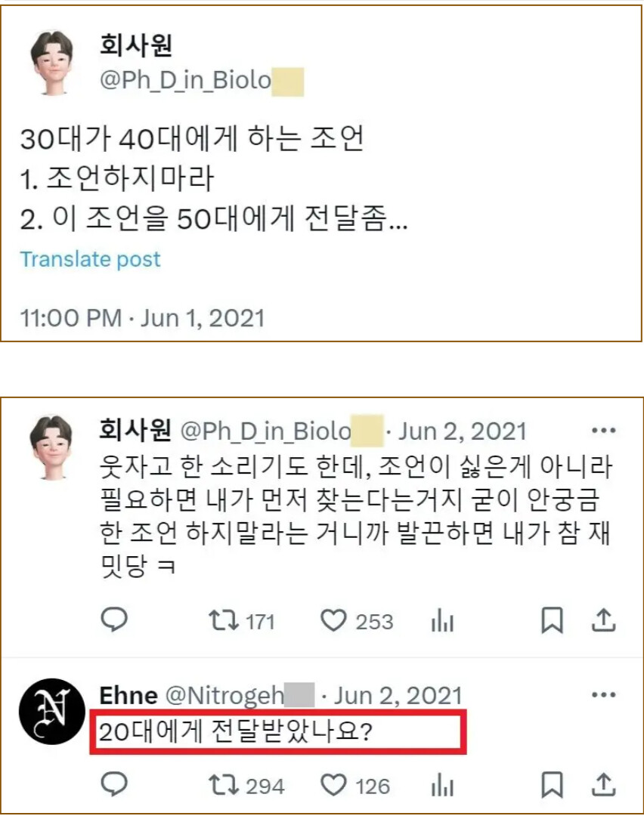
Task: Open more options for Ehne's tweet
Action: pos(604,695)
